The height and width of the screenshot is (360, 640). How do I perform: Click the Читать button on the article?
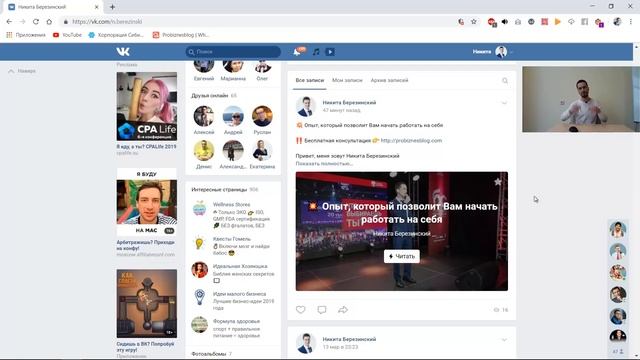tap(402, 256)
